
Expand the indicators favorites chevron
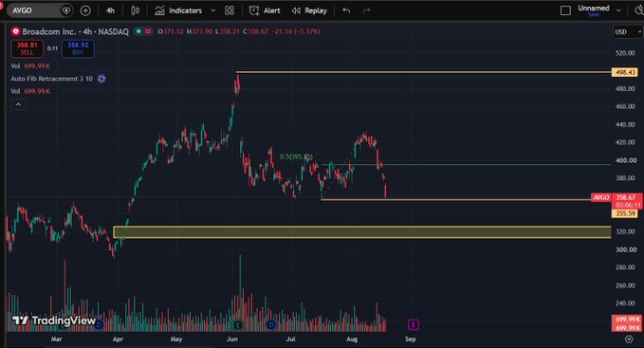[212, 10]
